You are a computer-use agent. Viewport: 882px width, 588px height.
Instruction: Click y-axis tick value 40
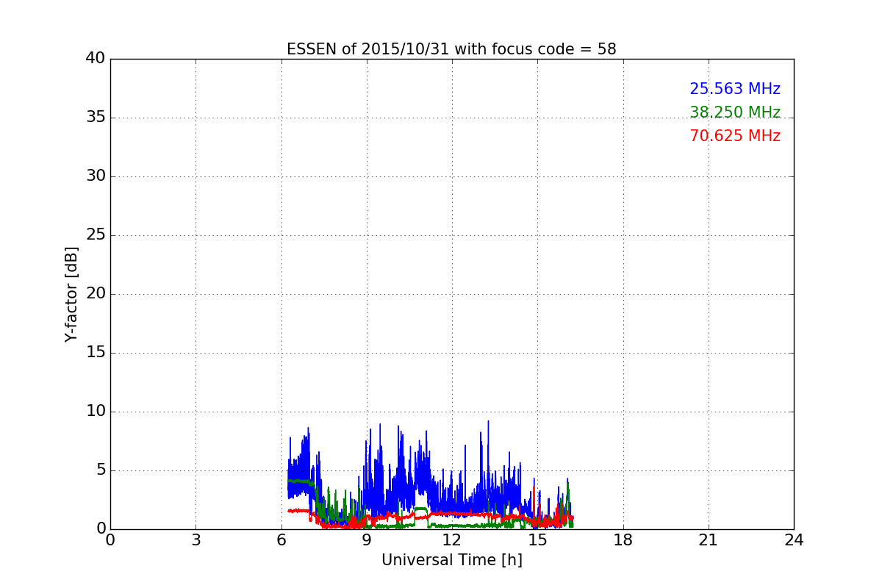tap(96, 59)
